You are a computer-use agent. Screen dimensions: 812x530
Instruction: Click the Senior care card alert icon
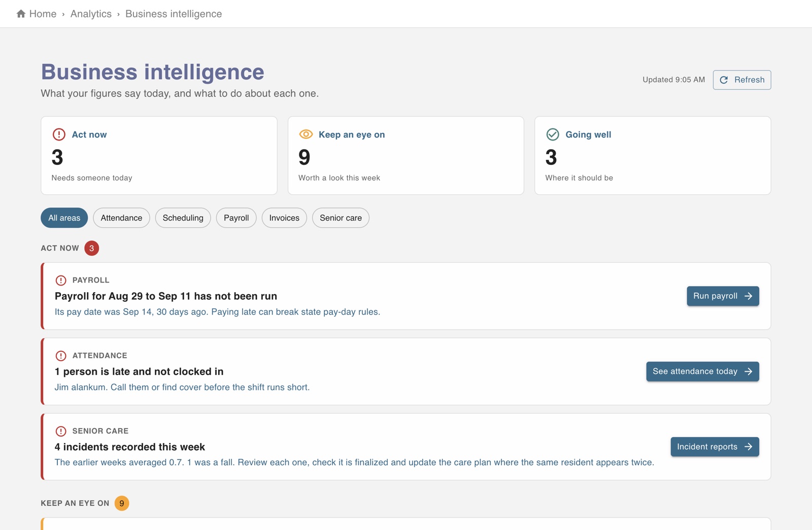pyautogui.click(x=61, y=431)
